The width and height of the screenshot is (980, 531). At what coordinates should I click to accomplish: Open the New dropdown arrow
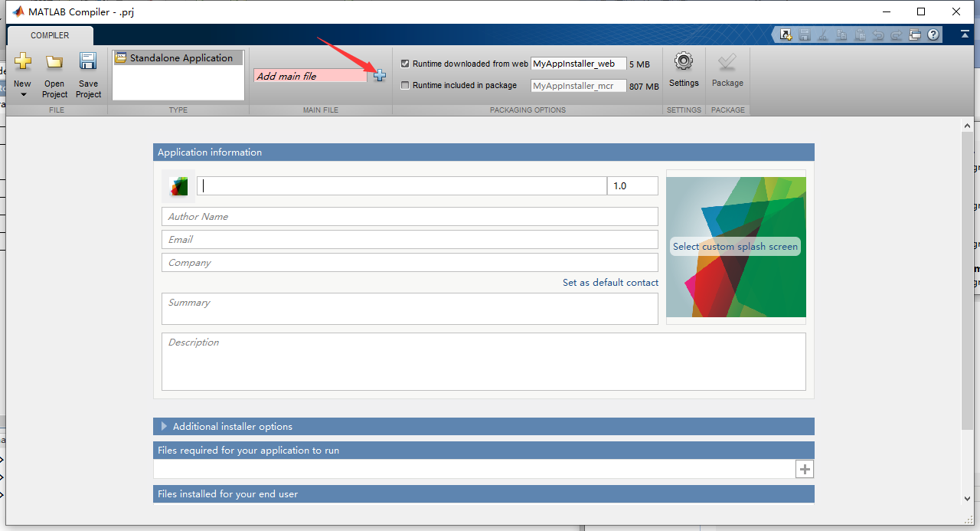[x=23, y=94]
